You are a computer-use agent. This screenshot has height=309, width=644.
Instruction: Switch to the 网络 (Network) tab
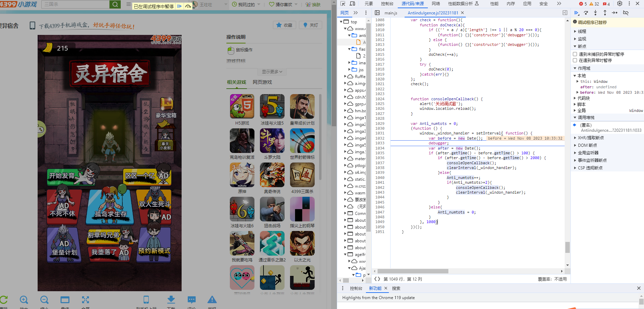(x=436, y=4)
